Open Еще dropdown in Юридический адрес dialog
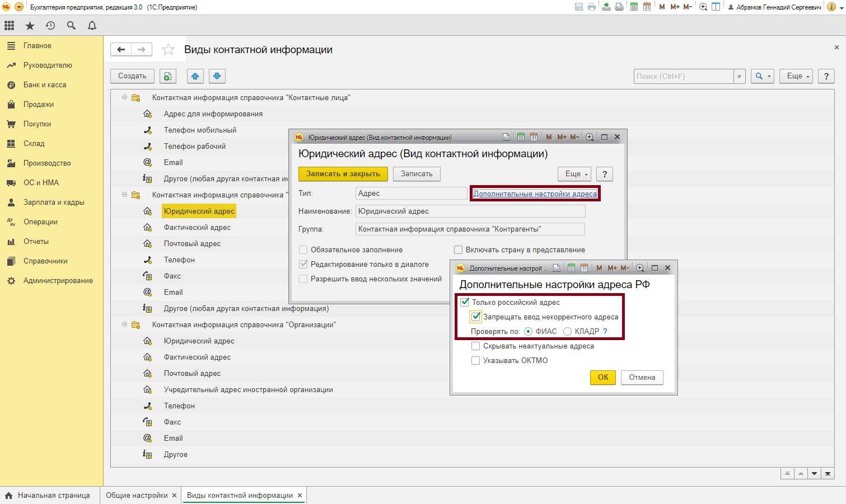Viewport: 846px width, 504px height. (574, 174)
